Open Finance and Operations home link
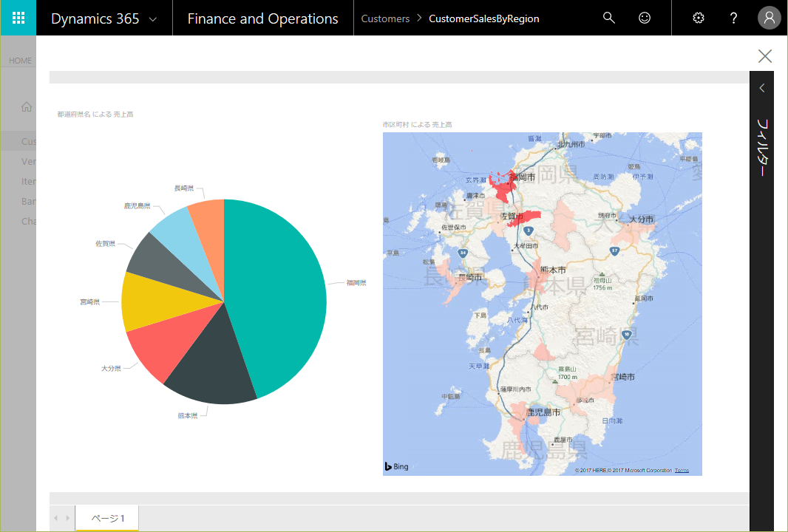 (x=262, y=18)
